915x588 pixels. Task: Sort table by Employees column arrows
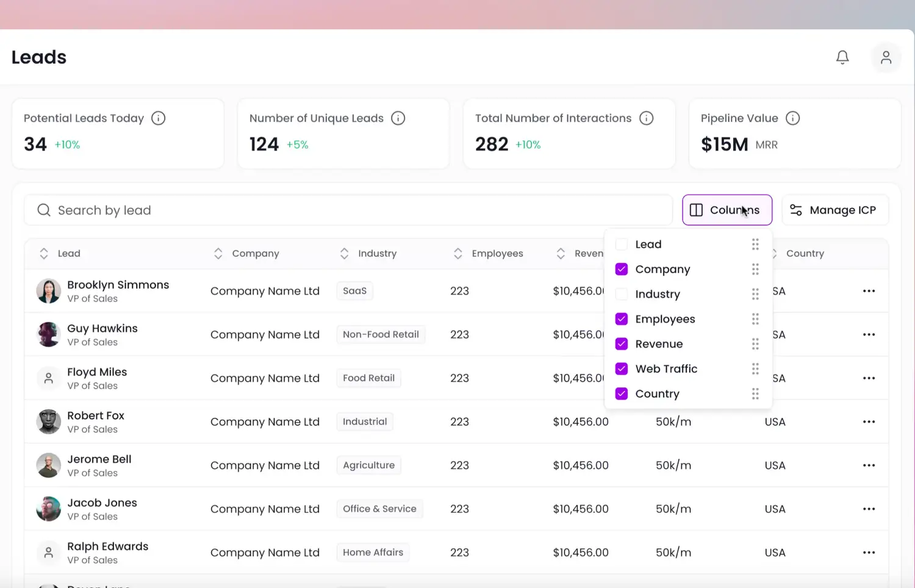(457, 254)
